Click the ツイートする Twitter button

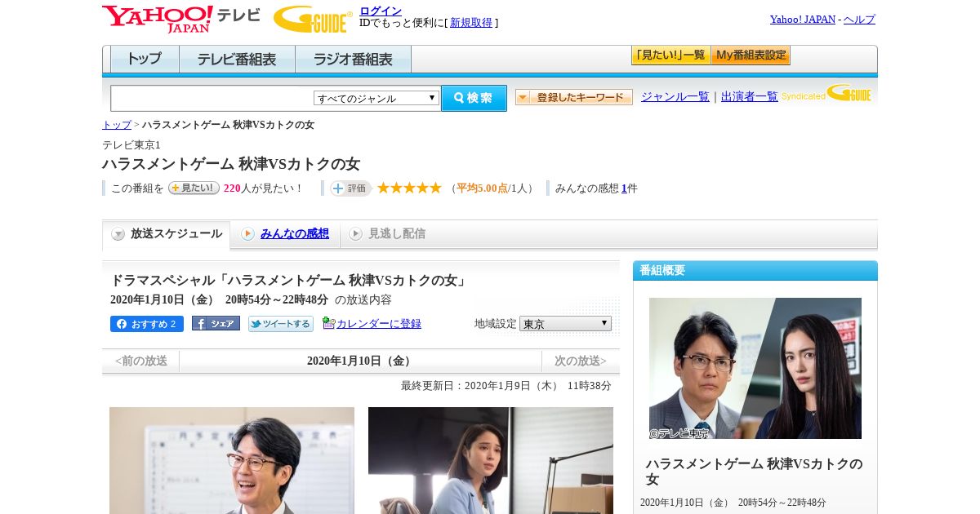pyautogui.click(x=281, y=324)
